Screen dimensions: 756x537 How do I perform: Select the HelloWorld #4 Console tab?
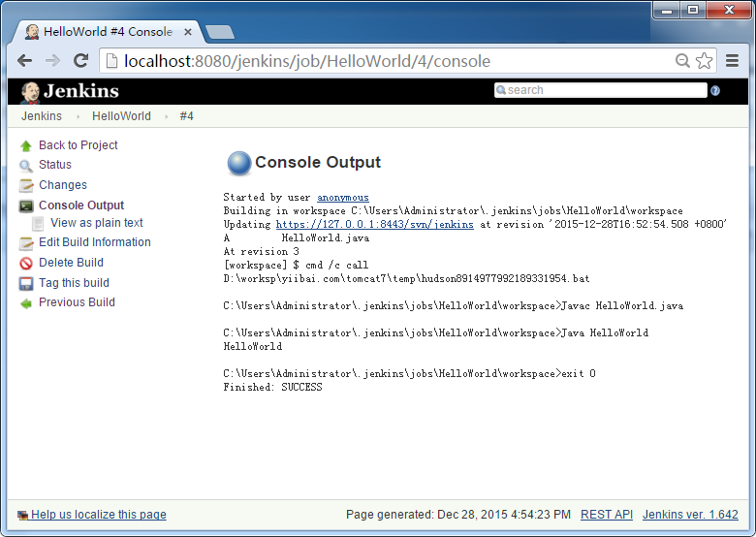coord(108,32)
